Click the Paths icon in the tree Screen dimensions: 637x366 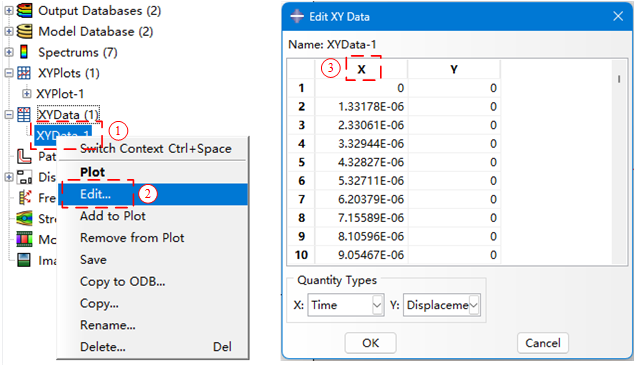pyautogui.click(x=24, y=156)
